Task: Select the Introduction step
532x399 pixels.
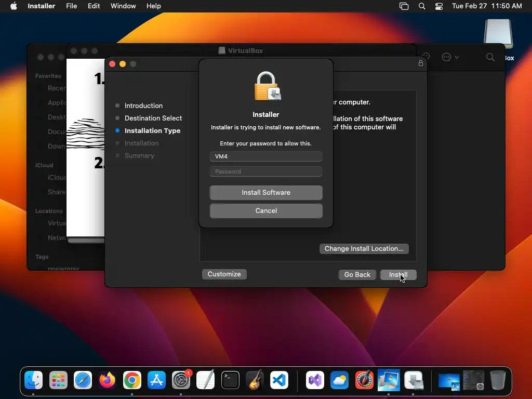Action: click(143, 105)
